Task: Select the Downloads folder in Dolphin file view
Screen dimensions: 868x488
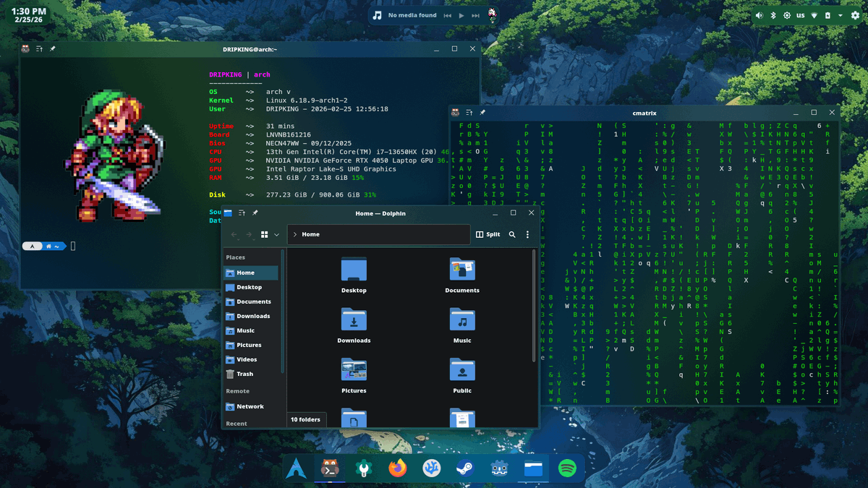Action: tap(354, 325)
